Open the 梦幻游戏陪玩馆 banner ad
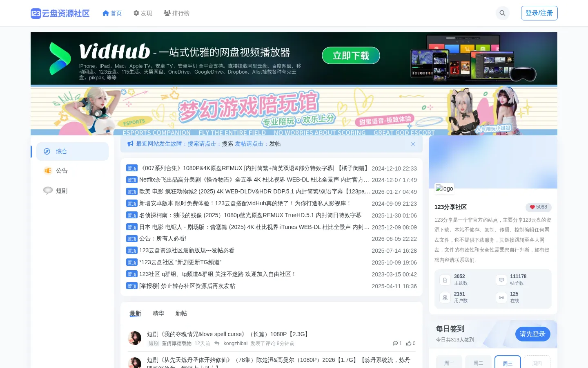Viewport: 588px width, 368px height. point(294,111)
